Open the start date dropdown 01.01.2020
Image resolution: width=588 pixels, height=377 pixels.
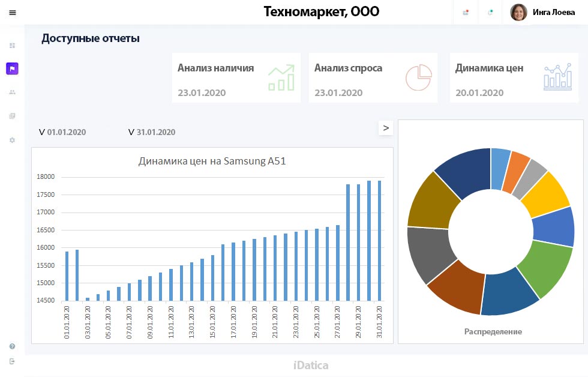tap(62, 132)
